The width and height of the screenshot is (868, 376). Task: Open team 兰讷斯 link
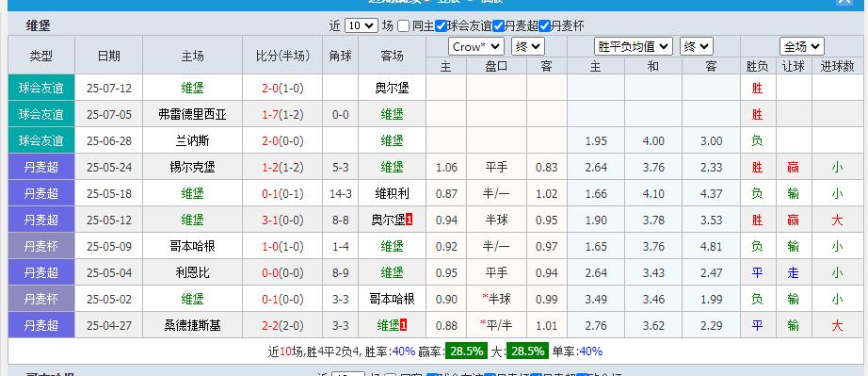tap(193, 141)
